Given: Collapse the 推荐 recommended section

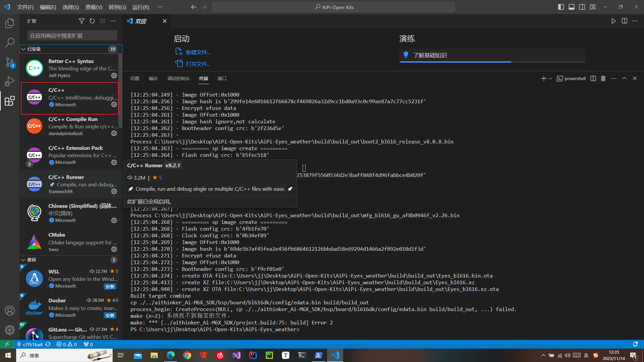Looking at the screenshot, I should coord(71,260).
